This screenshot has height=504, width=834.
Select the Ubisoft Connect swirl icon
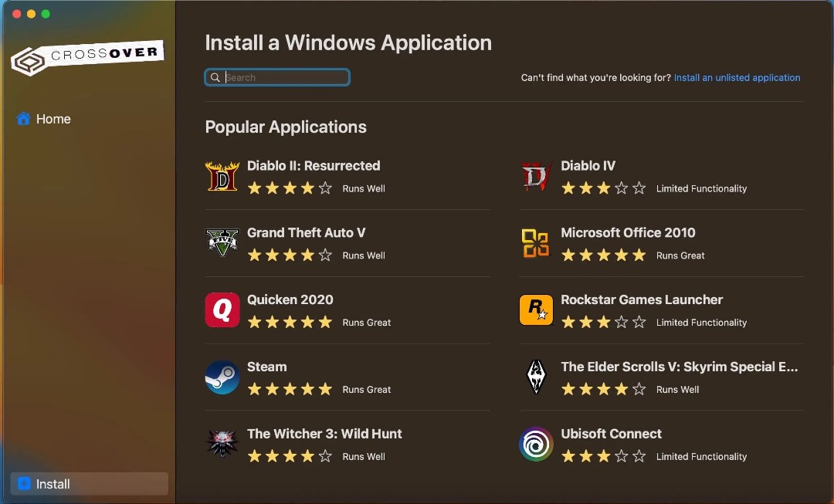click(x=536, y=445)
